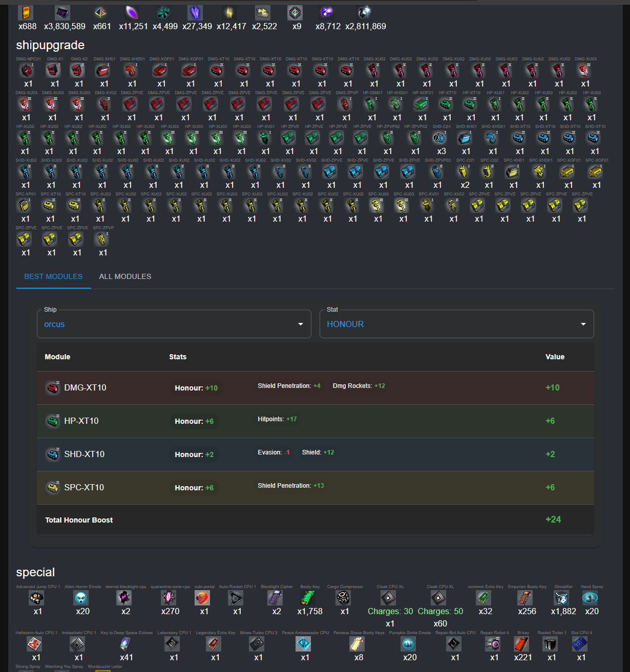Open the Ship dropdown showing orcus
The width and height of the screenshot is (630, 672).
[x=174, y=324]
